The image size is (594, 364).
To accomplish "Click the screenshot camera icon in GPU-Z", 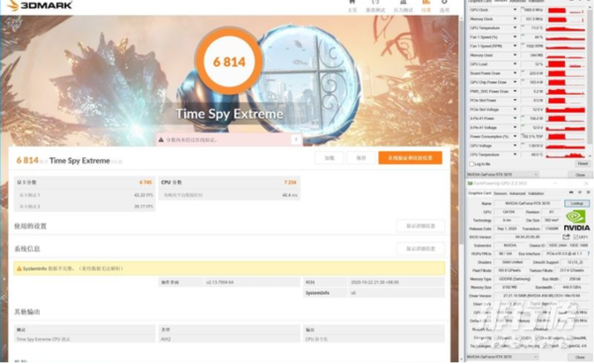I will coord(571,193).
